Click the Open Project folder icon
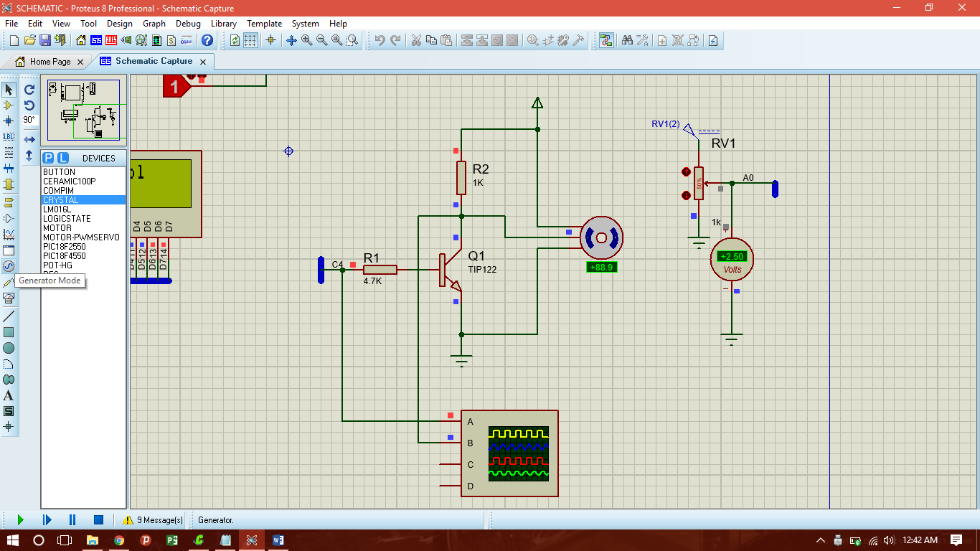 (29, 40)
